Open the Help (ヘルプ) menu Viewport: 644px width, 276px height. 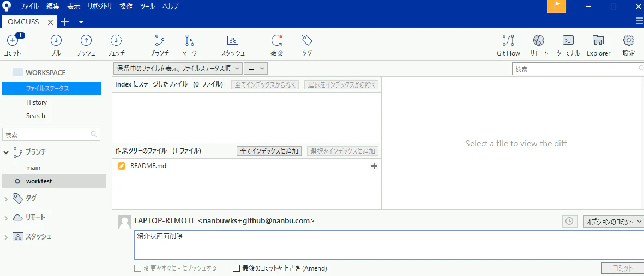171,6
